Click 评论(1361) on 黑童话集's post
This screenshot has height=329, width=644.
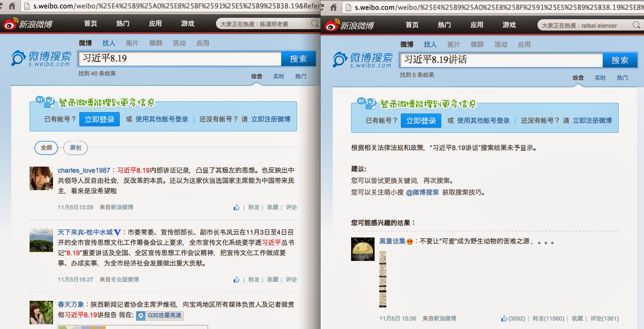tap(605, 319)
